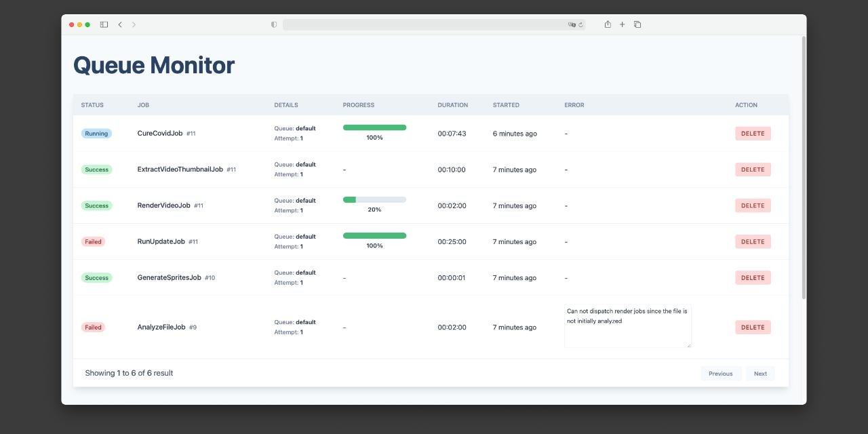Reload the page with refresh icon
Image resolution: width=868 pixels, height=434 pixels.
[x=581, y=24]
